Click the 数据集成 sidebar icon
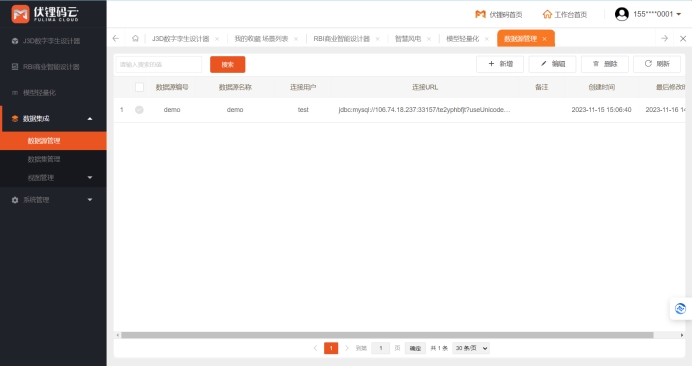Screen dimensions: 692x367 [x=15, y=119]
